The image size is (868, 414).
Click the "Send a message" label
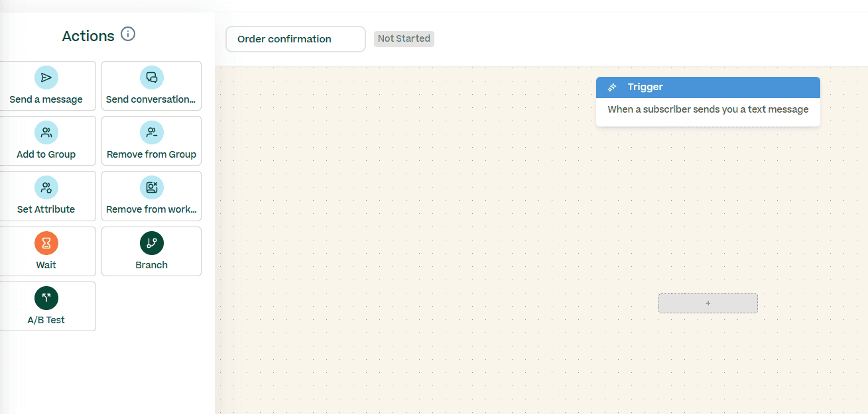point(46,99)
